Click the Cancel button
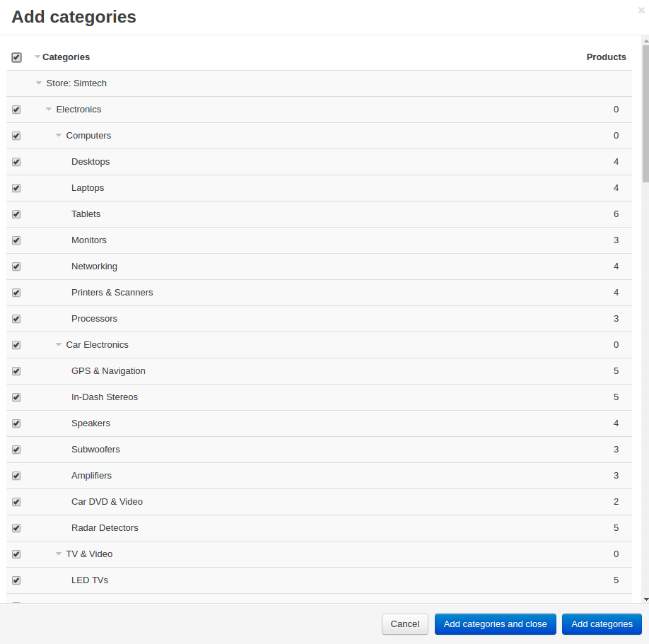This screenshot has height=644, width=649. [405, 624]
